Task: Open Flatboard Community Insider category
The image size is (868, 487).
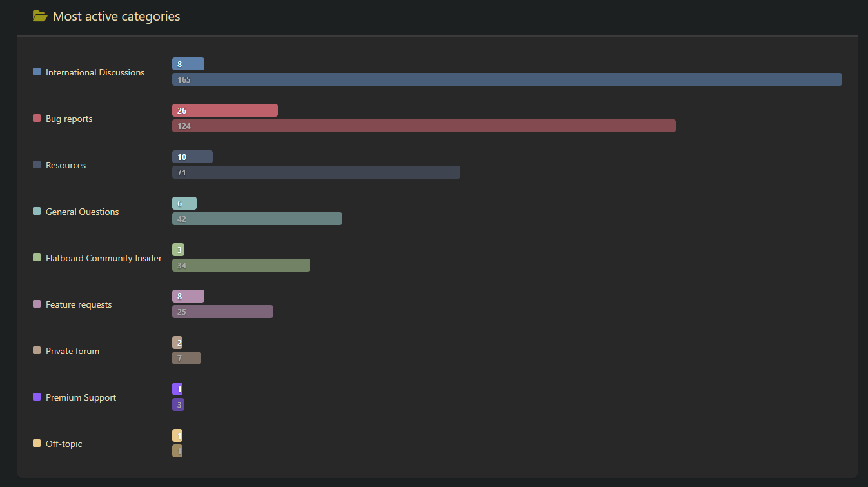Action: pos(103,258)
